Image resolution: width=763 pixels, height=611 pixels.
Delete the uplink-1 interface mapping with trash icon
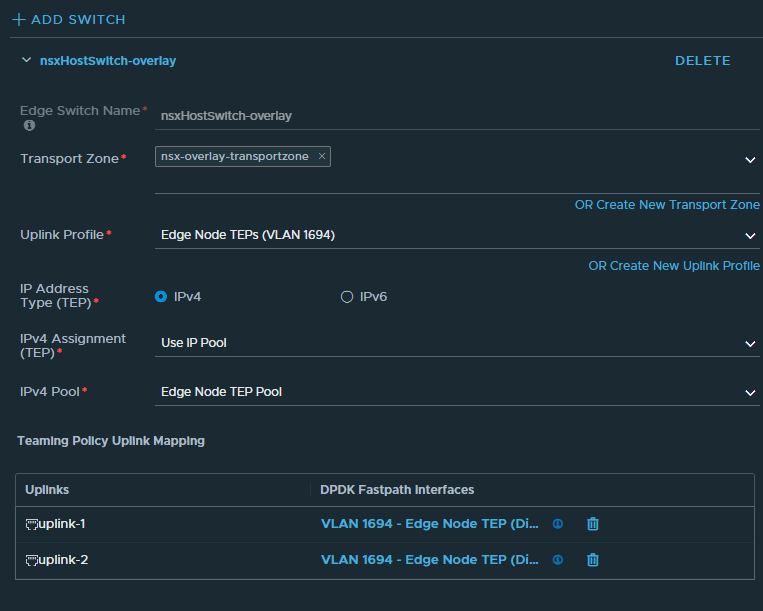click(x=592, y=524)
